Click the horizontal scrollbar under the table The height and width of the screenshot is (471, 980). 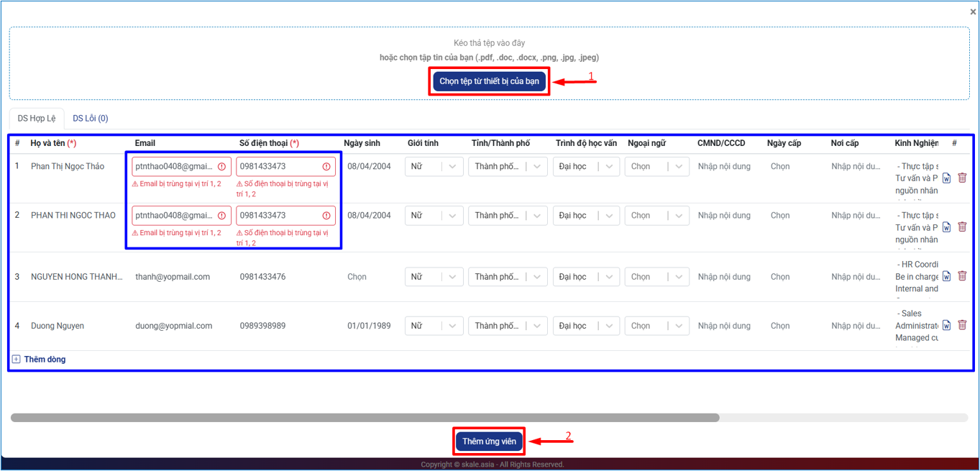point(365,418)
